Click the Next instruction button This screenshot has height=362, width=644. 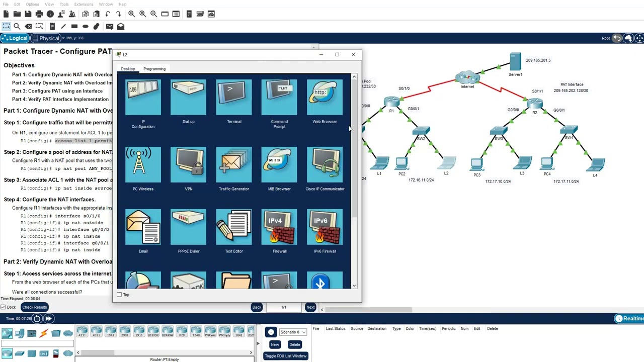click(310, 307)
